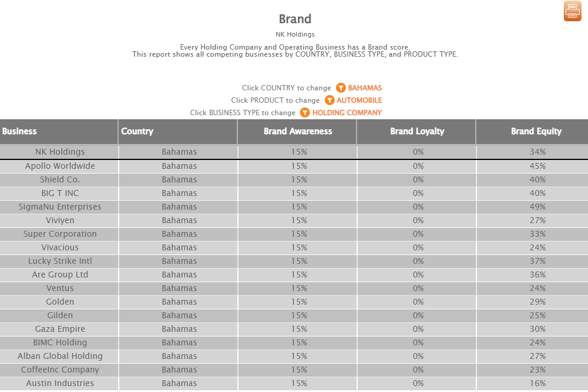Open the SigmaNu Enterprises business link
This screenshot has width=588, height=392.
60,207
